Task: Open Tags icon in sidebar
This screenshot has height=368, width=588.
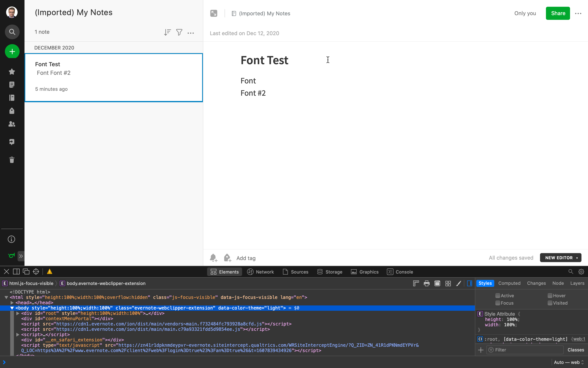Action: click(12, 111)
